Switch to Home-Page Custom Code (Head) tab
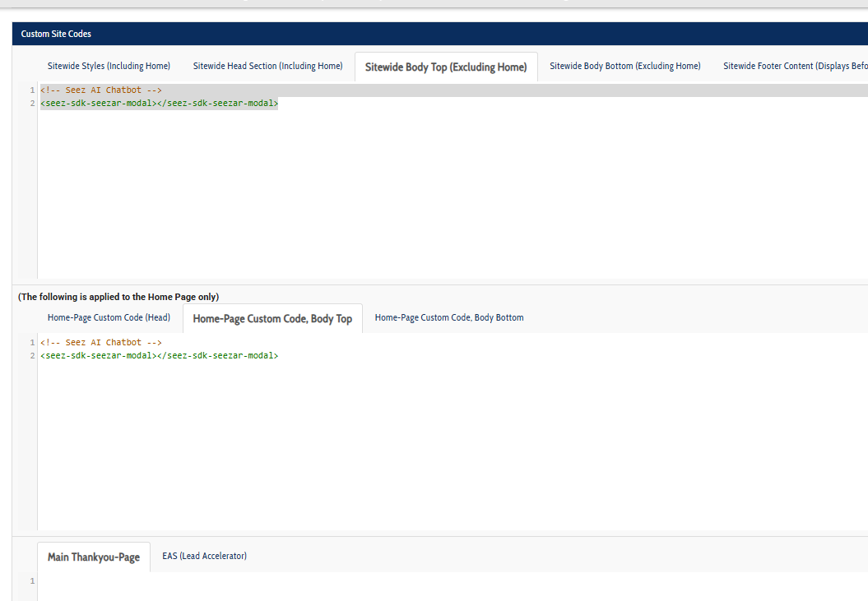 tap(109, 317)
